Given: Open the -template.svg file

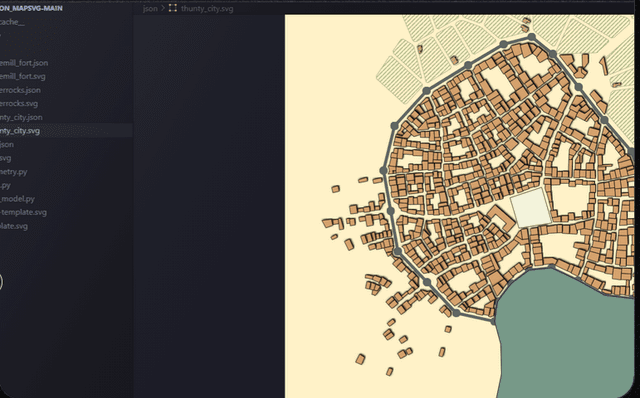Looking at the screenshot, I should pos(23,212).
